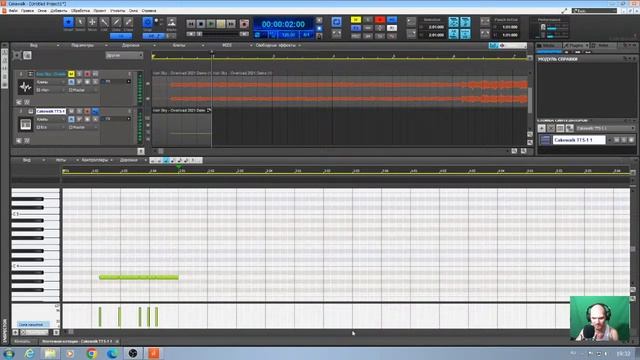
Task: Open Добавить menu
Action: tap(59, 11)
